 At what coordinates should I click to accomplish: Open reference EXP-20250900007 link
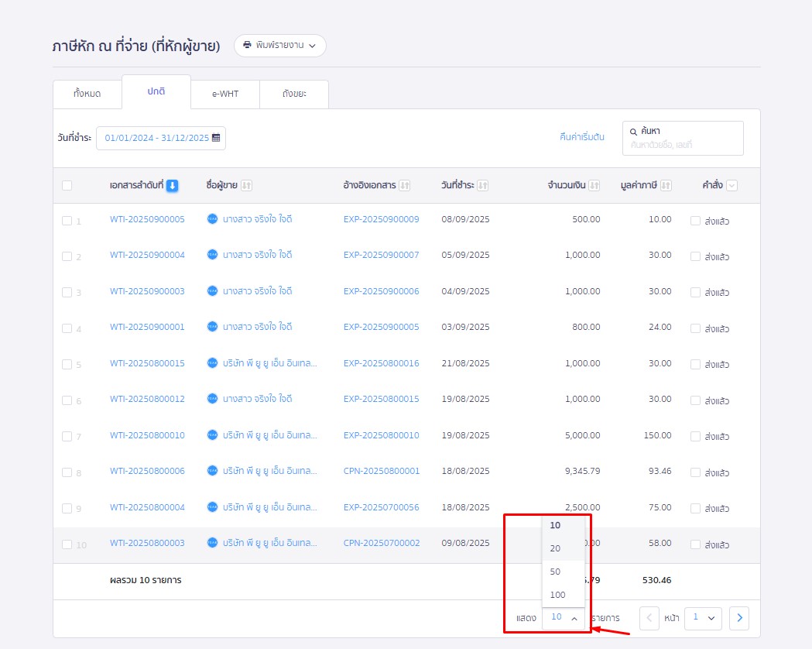click(381, 255)
